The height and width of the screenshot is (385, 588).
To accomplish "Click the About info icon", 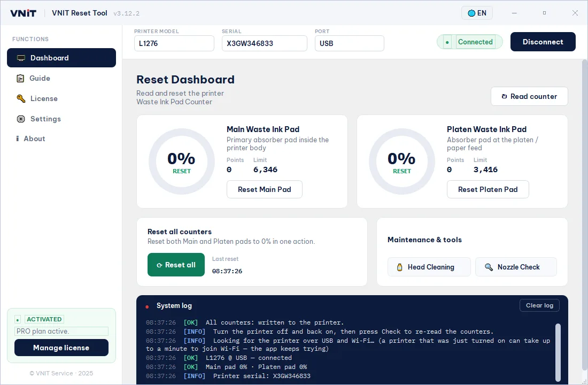I will [17, 139].
